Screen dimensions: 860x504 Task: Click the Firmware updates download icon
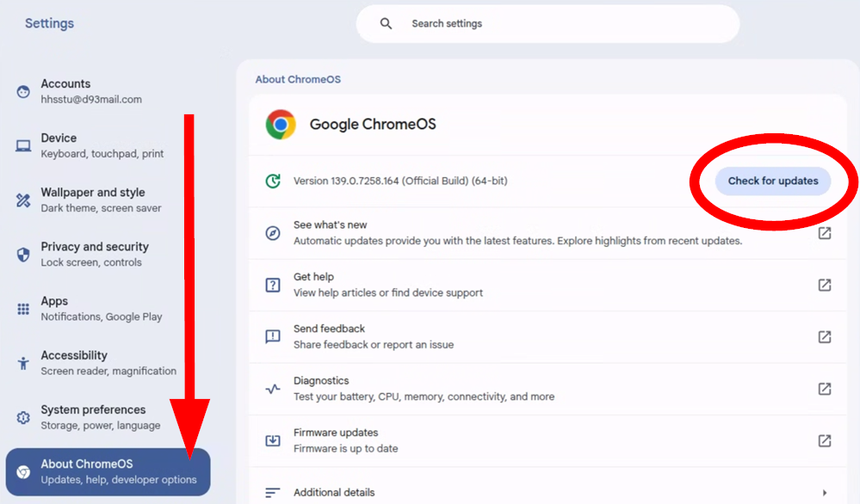[x=273, y=440]
